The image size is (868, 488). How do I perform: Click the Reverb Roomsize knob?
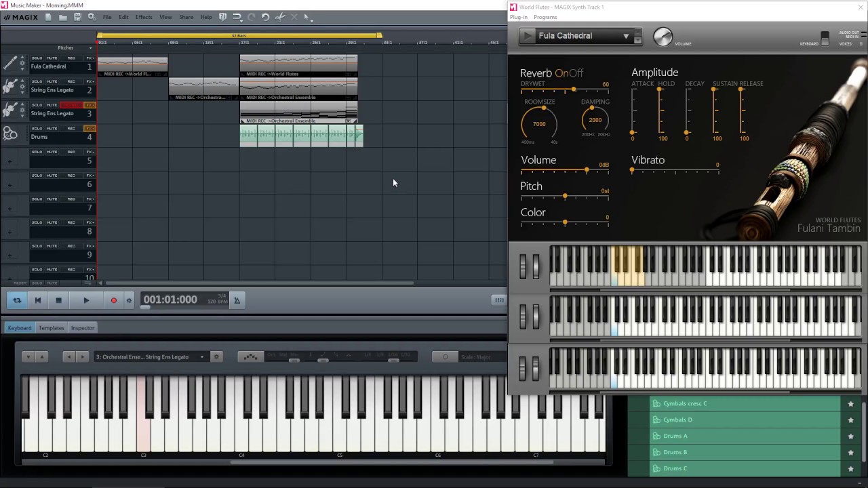point(539,123)
